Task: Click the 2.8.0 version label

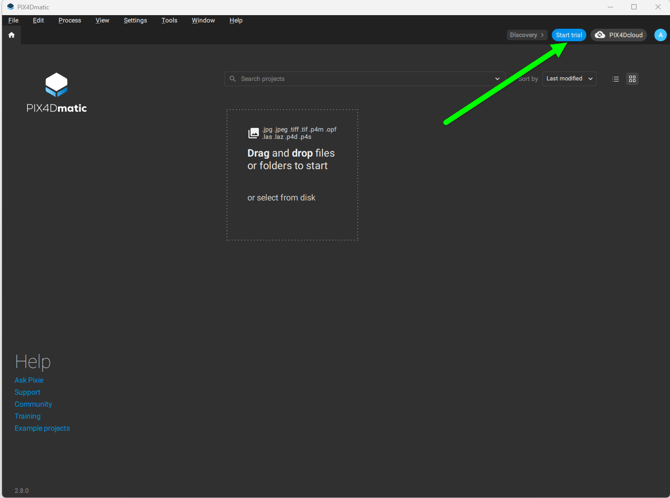Action: coord(21,490)
